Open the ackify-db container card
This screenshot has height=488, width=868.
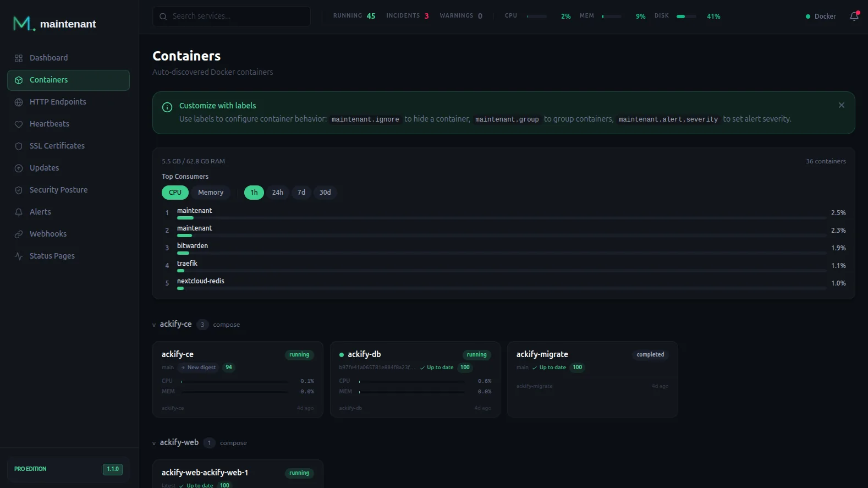point(415,379)
